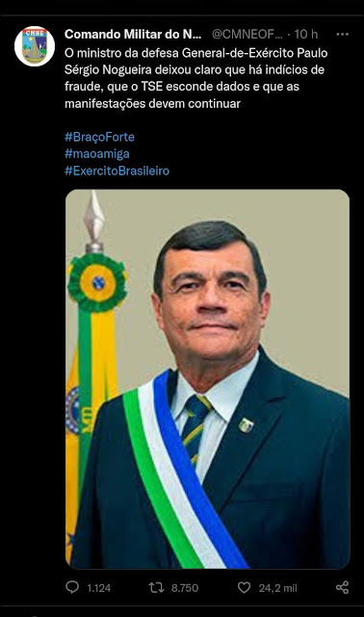Open the attached portrait photo of the minister
Viewport: 364px width, 617px height.
coord(208,379)
